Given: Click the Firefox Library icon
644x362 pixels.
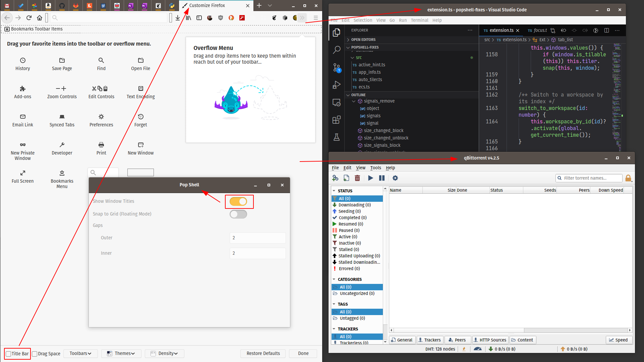Looking at the screenshot, I should (x=188, y=18).
